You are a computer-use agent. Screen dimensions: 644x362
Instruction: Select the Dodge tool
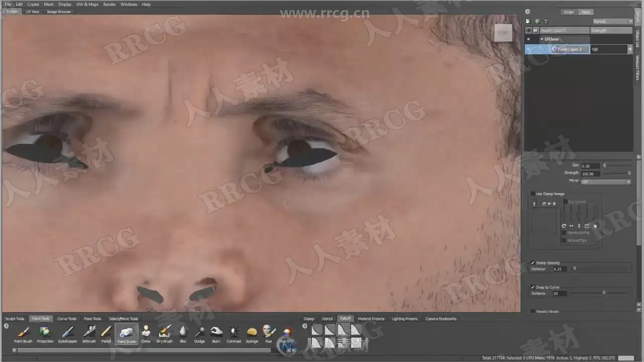pyautogui.click(x=199, y=334)
